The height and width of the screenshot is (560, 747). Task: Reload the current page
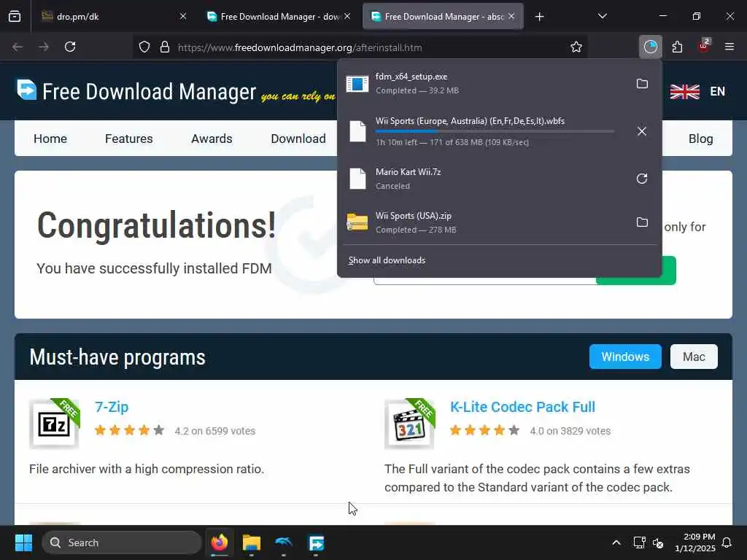pos(70,47)
